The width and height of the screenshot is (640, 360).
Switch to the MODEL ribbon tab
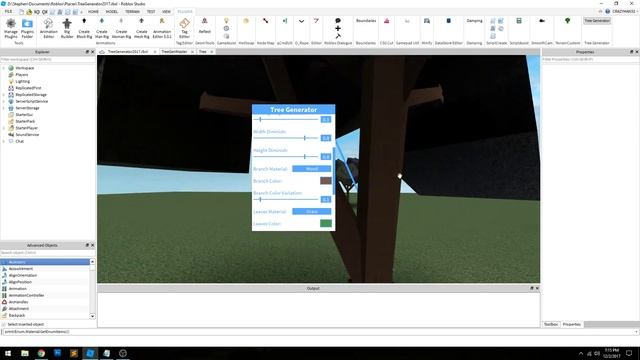tap(111, 11)
